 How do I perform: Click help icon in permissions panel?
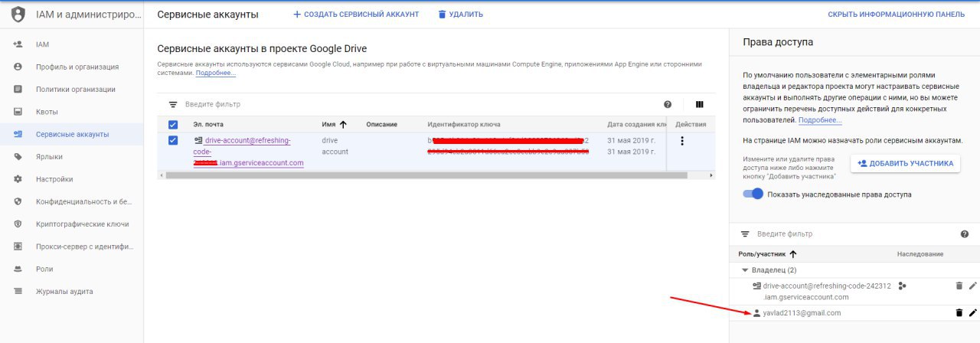[965, 234]
